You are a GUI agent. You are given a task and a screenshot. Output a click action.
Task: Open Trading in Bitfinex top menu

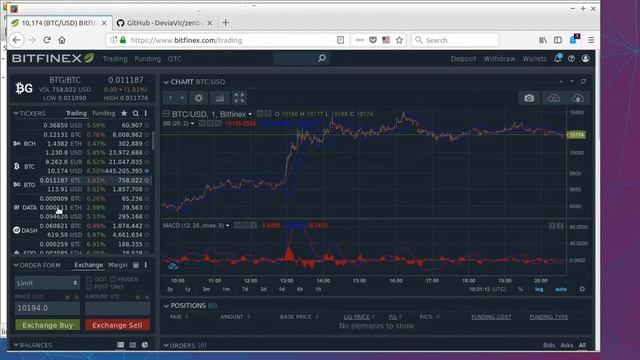pos(115,59)
